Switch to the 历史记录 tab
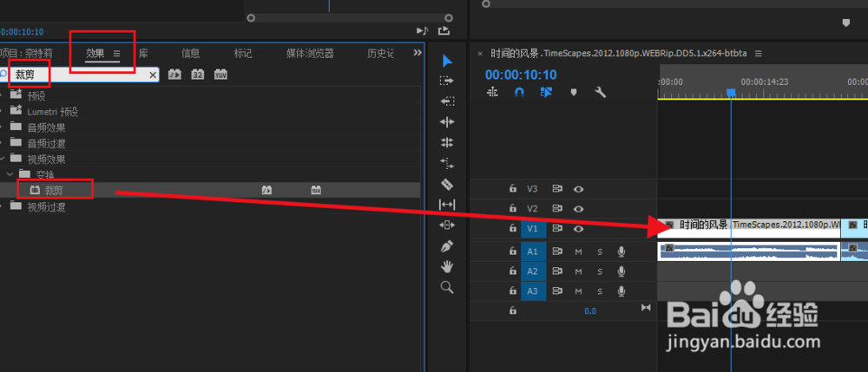The height and width of the screenshot is (372, 868). (x=380, y=54)
